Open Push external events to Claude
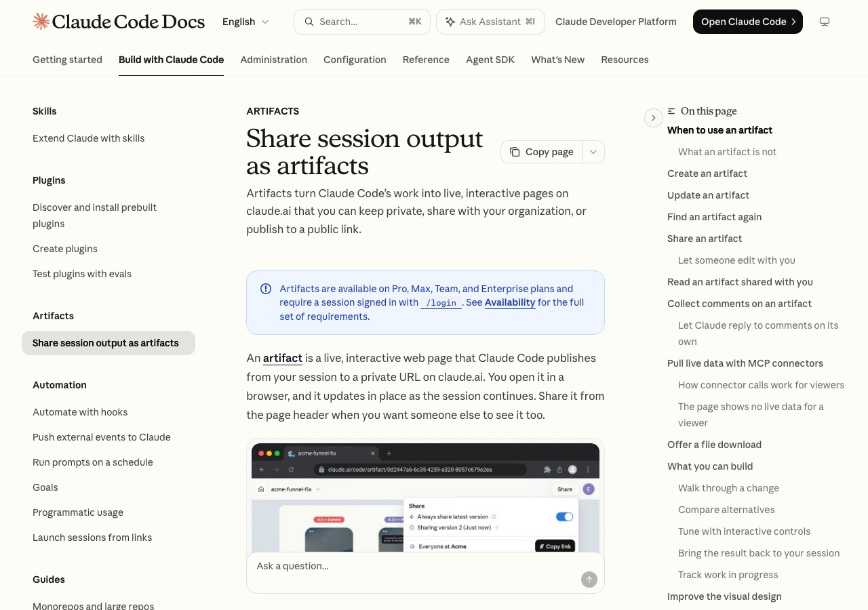This screenshot has width=868, height=610. 102,437
